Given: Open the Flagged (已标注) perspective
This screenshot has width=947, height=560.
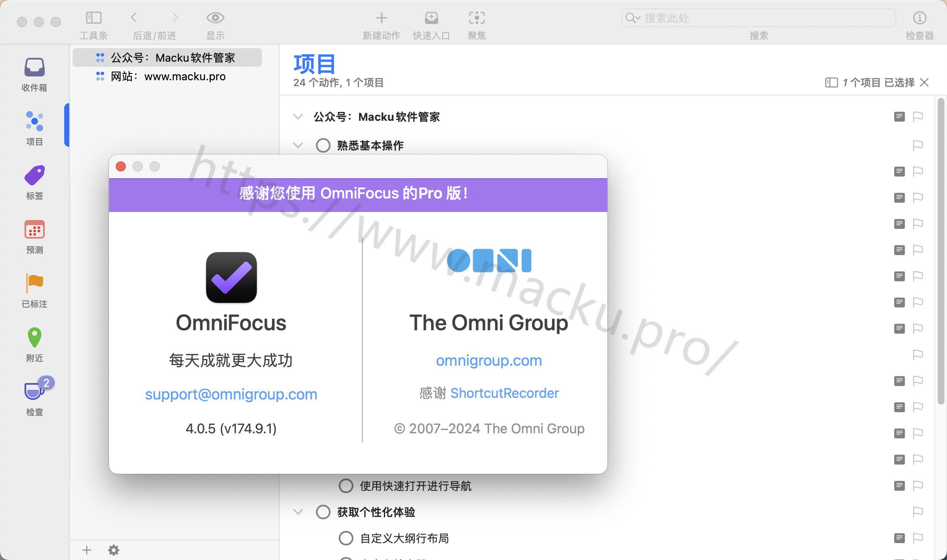Looking at the screenshot, I should [x=34, y=291].
